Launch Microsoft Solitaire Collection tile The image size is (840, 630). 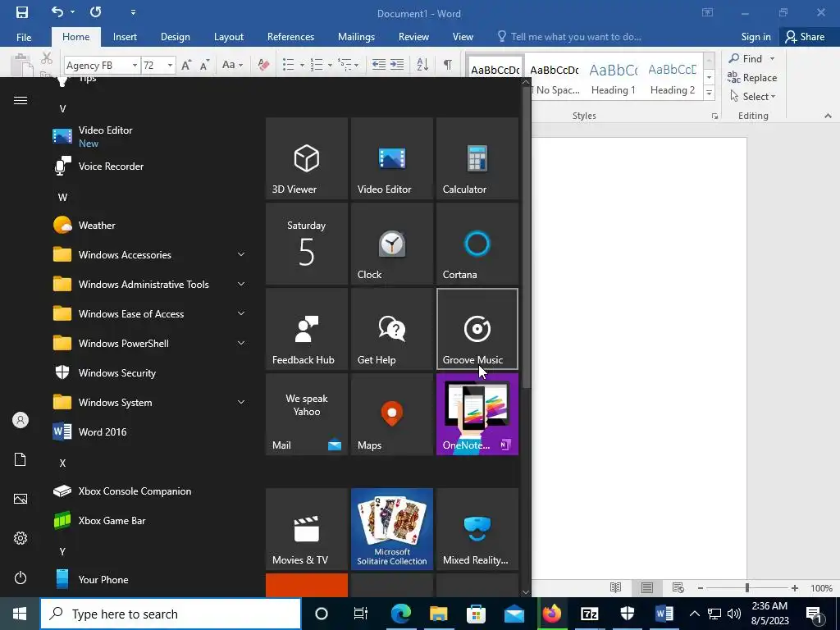click(391, 529)
